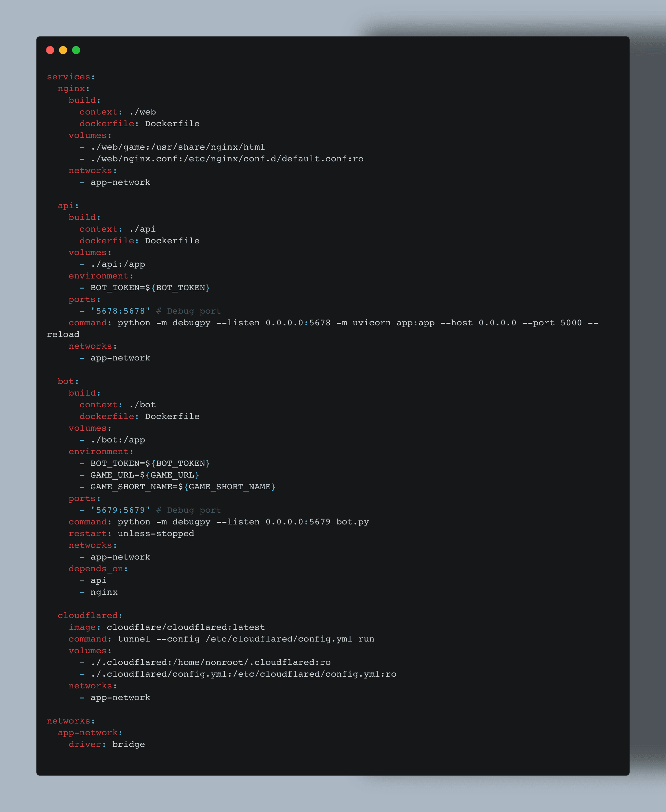Click the 'cloudflared:' service name
This screenshot has height=812, width=666.
coord(90,616)
